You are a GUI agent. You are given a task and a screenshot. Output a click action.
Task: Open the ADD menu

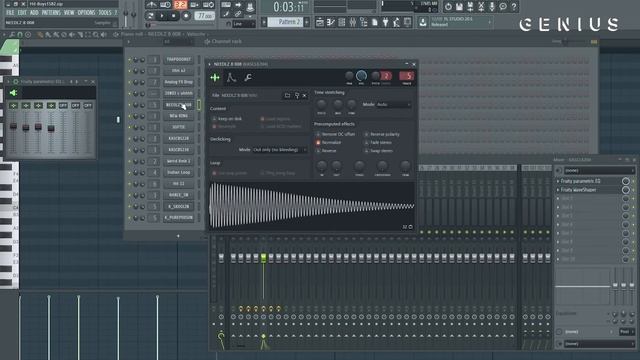pyautogui.click(x=34, y=13)
